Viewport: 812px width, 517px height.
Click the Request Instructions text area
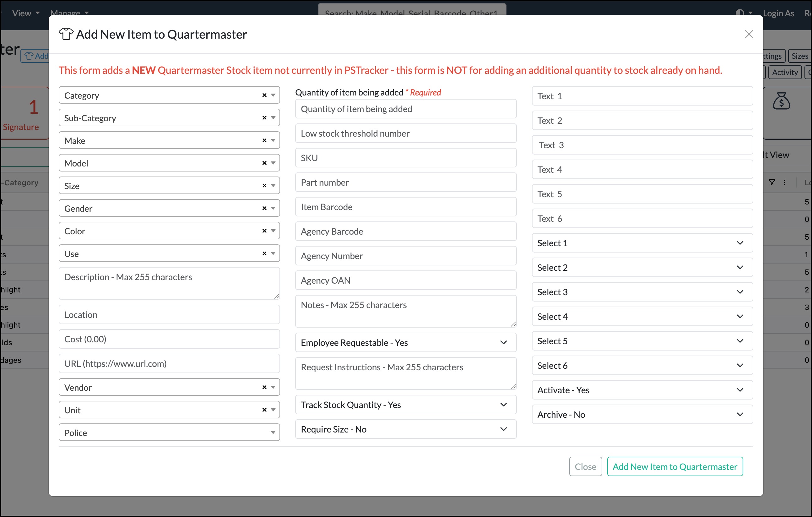[406, 373]
